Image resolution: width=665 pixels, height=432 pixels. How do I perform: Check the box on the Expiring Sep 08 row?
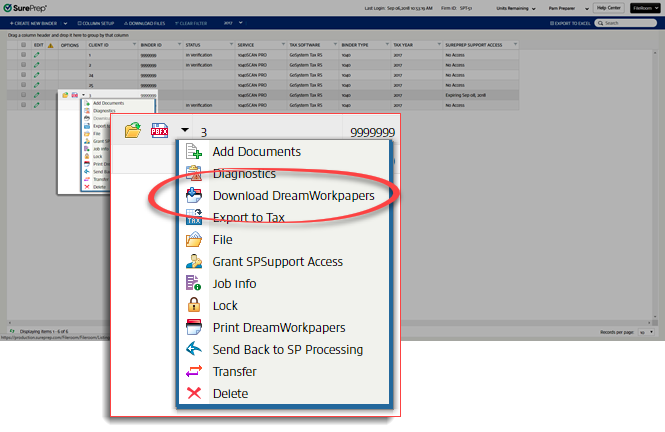[x=23, y=95]
